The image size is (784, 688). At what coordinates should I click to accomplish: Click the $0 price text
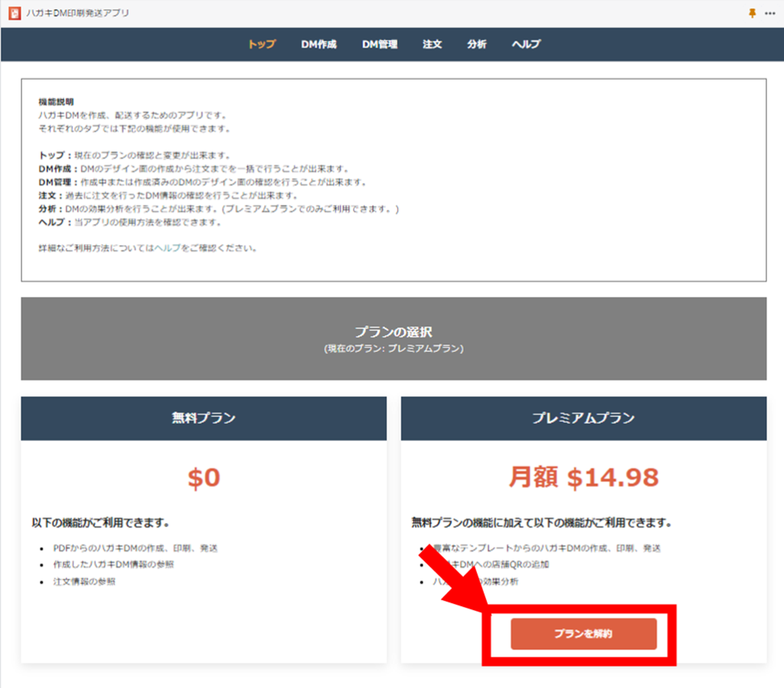coord(204,478)
